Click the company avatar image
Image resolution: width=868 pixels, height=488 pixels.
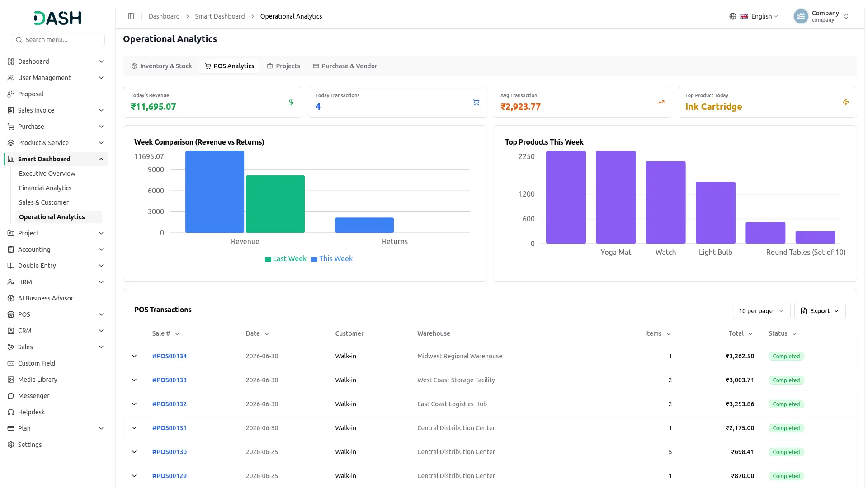click(x=801, y=16)
